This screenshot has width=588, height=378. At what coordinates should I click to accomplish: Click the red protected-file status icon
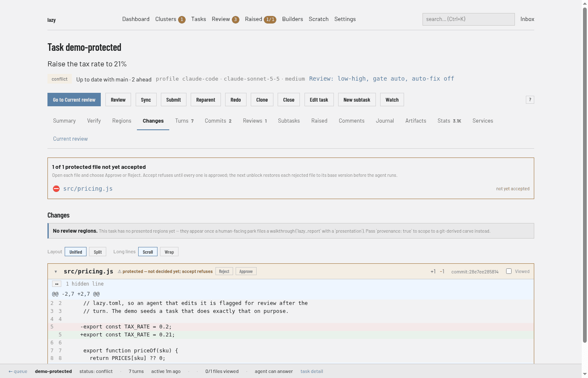pyautogui.click(x=56, y=189)
